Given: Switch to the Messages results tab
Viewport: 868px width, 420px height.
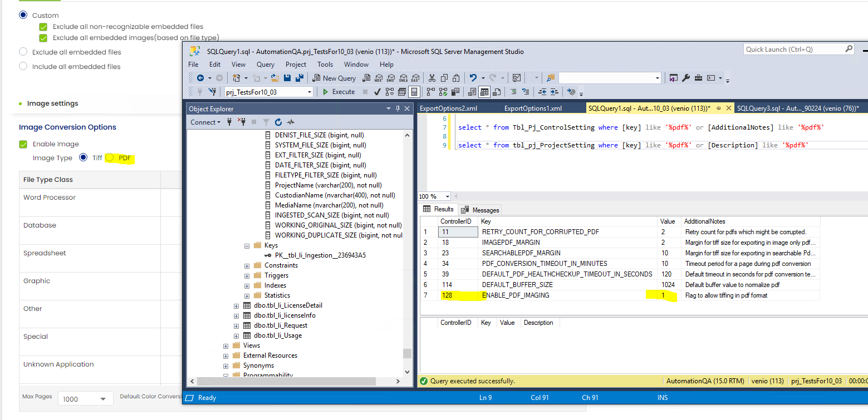Looking at the screenshot, I should 480,210.
